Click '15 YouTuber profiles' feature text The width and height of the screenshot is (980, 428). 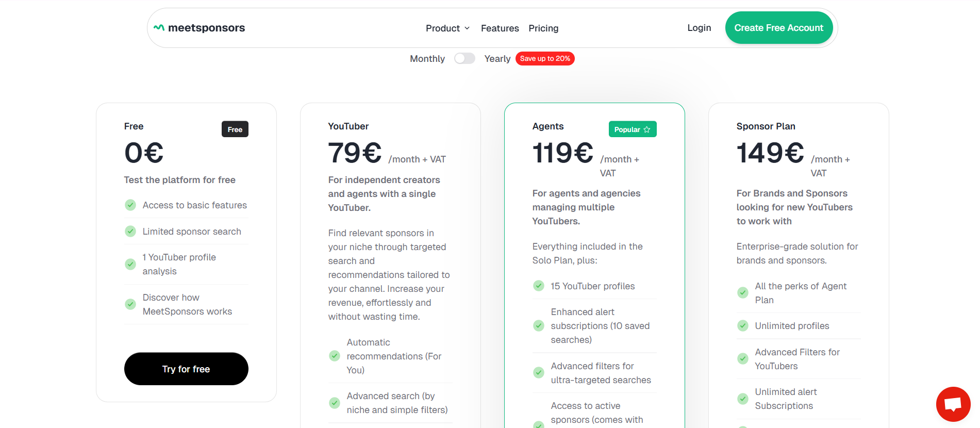[593, 286]
